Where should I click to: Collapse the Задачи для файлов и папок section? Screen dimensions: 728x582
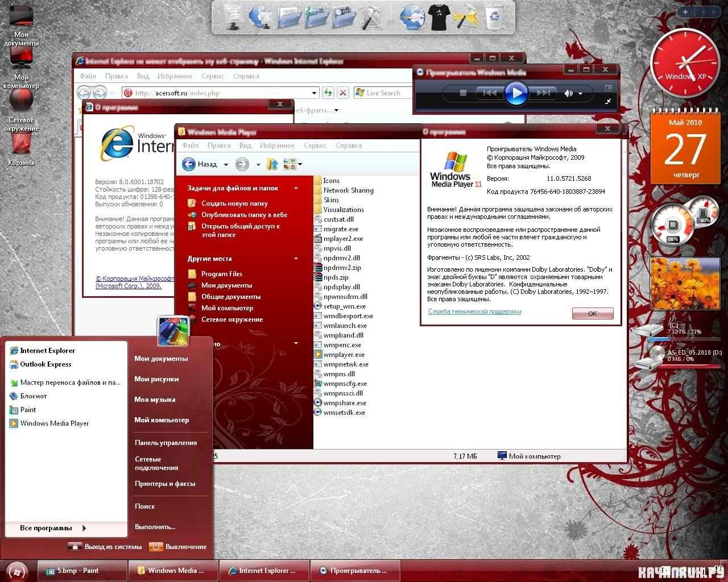tap(296, 188)
